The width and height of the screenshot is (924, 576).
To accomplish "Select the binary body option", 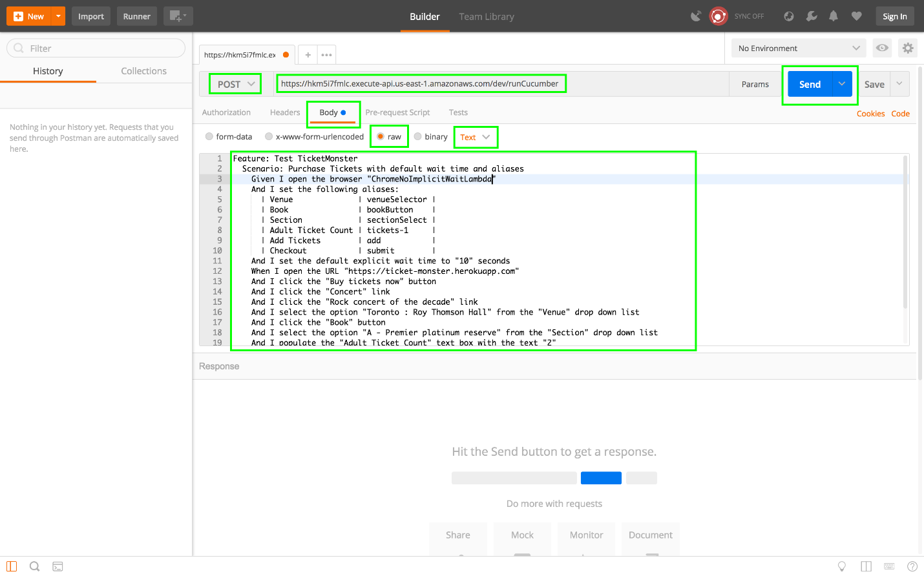I will [x=418, y=137].
